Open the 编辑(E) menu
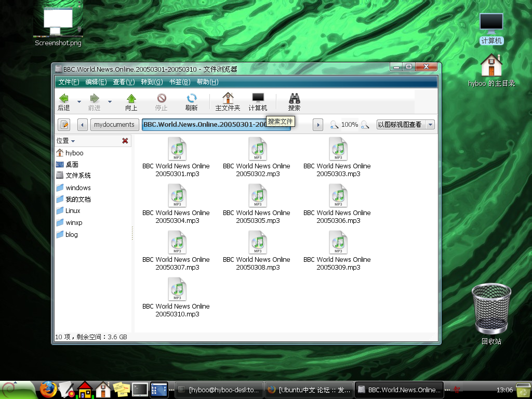This screenshot has height=399, width=532. point(96,82)
